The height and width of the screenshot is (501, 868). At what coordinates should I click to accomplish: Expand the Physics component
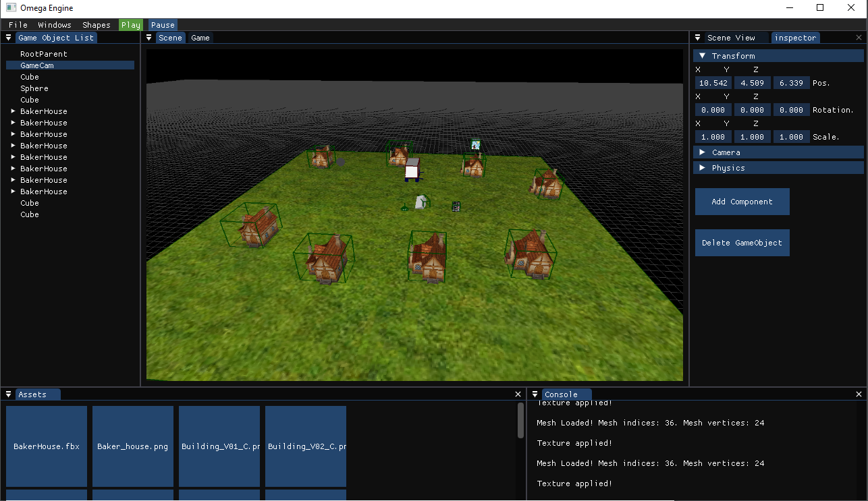click(x=703, y=167)
